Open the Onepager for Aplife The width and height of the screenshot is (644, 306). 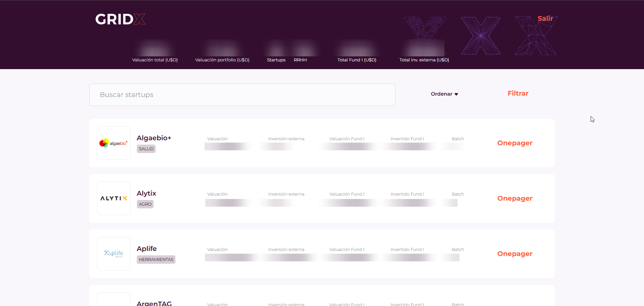click(515, 254)
